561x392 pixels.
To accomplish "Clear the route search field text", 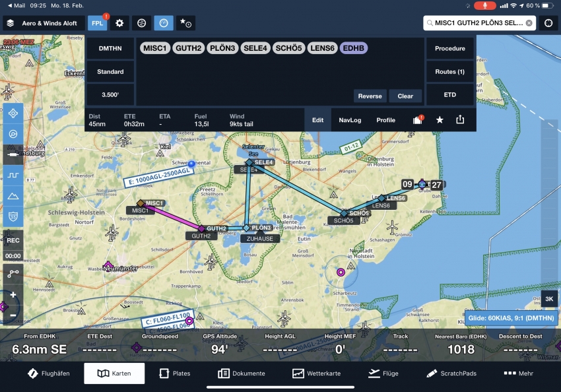I will (x=529, y=23).
